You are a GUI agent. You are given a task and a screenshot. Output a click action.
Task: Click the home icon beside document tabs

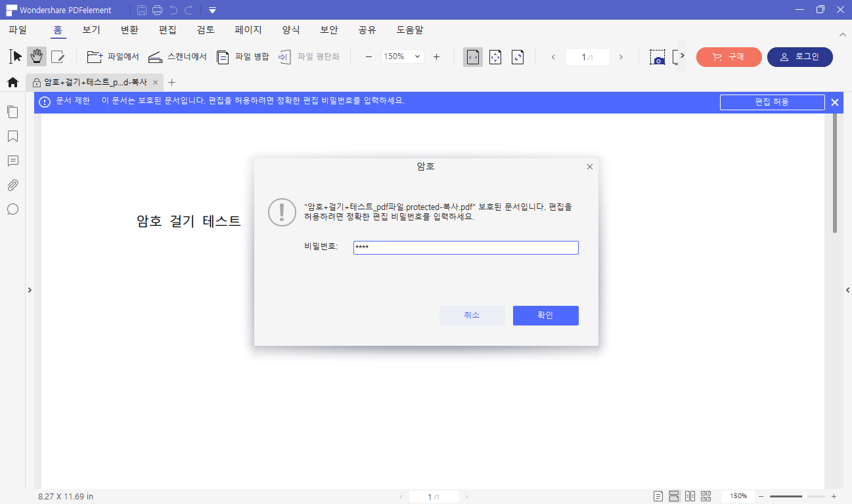point(12,83)
